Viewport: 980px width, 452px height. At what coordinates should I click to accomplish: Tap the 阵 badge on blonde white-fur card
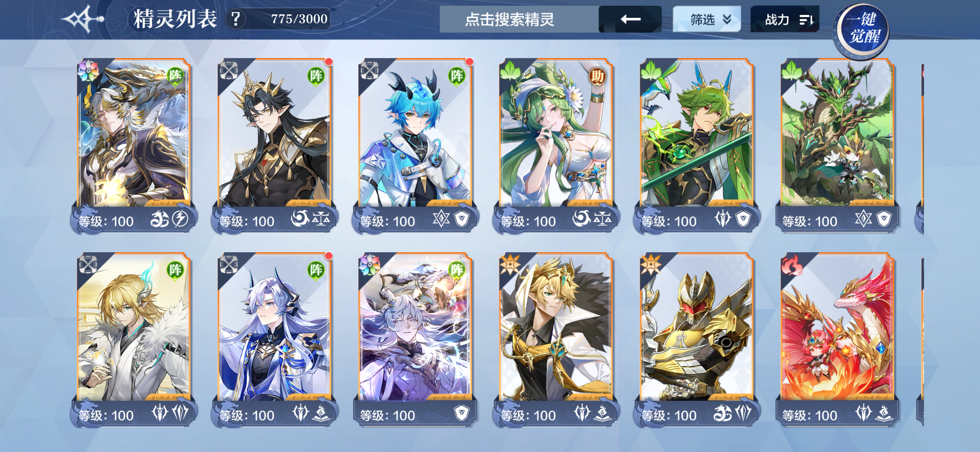tap(175, 270)
